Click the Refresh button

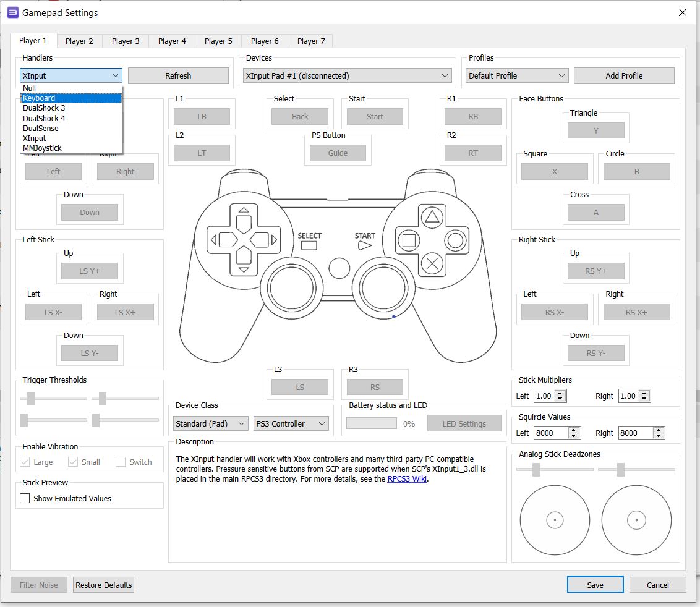point(178,75)
